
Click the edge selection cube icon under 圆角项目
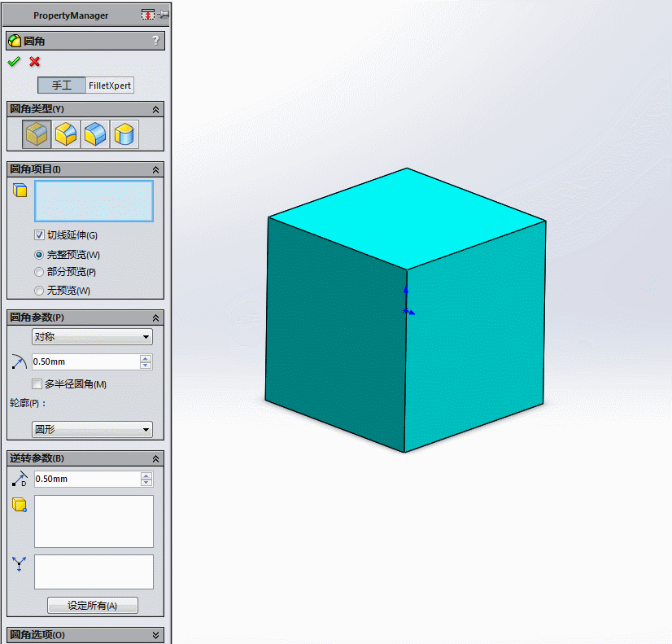pos(20,190)
